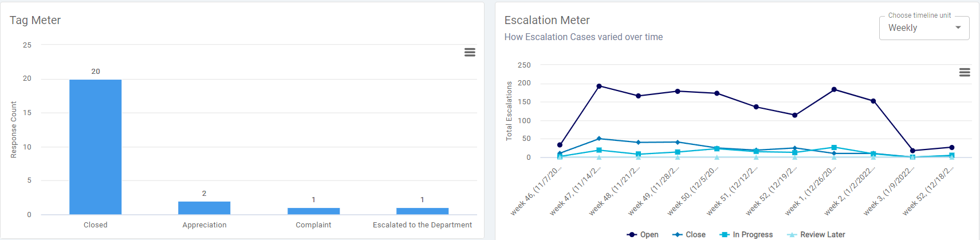The height and width of the screenshot is (240, 980).
Task: Open the Tag Meter chart hamburger menu
Action: pos(470,52)
